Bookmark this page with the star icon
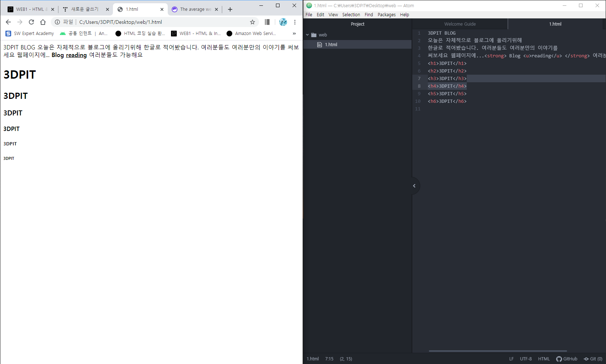 (252, 22)
